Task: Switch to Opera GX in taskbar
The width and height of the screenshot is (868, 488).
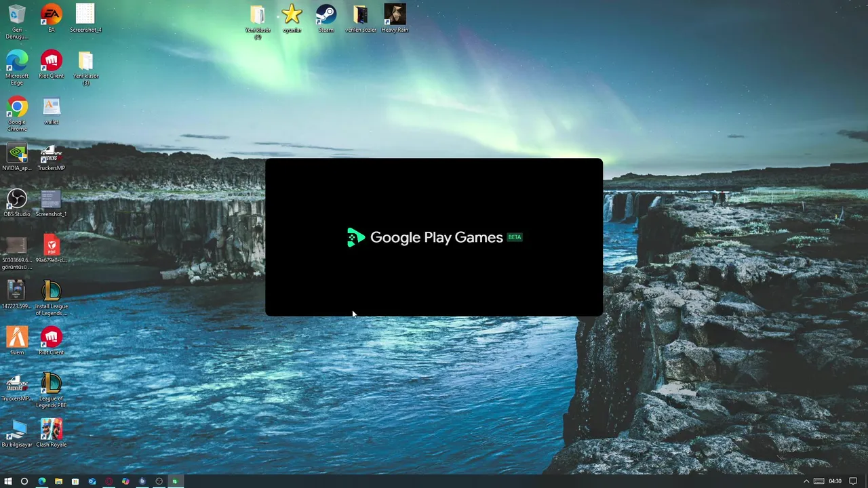Action: click(x=108, y=481)
